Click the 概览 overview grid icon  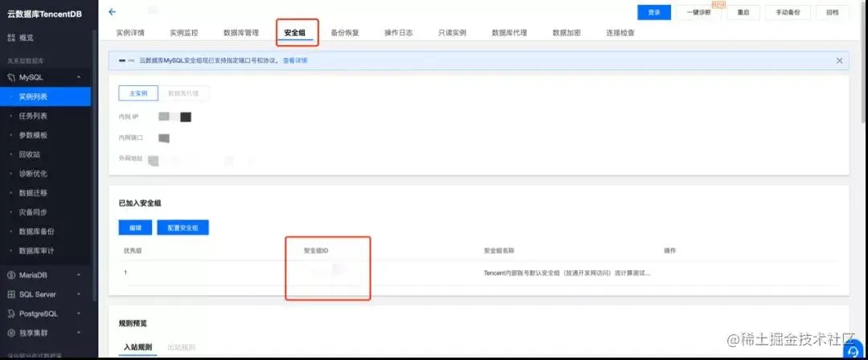[11, 38]
